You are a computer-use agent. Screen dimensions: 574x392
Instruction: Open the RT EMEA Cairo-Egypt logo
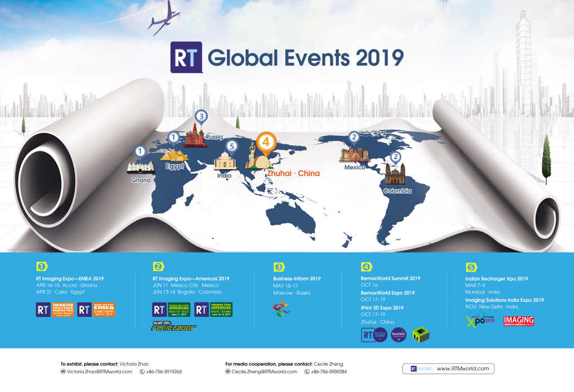point(96,310)
